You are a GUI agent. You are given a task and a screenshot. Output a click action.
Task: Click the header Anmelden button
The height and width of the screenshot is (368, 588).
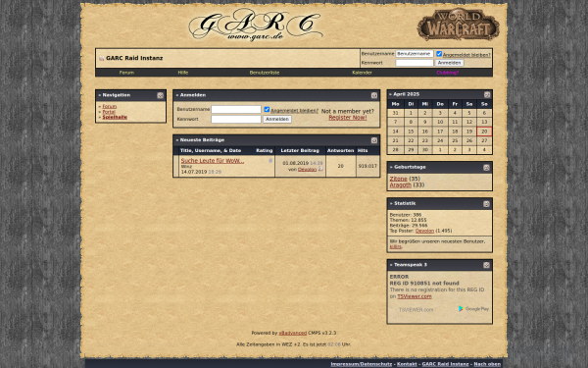449,63
